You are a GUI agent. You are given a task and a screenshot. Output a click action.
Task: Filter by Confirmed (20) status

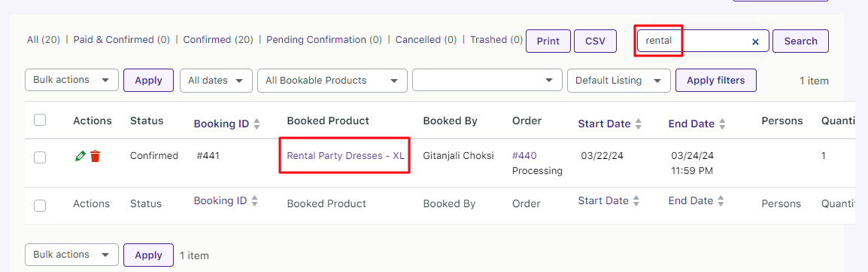tap(218, 40)
